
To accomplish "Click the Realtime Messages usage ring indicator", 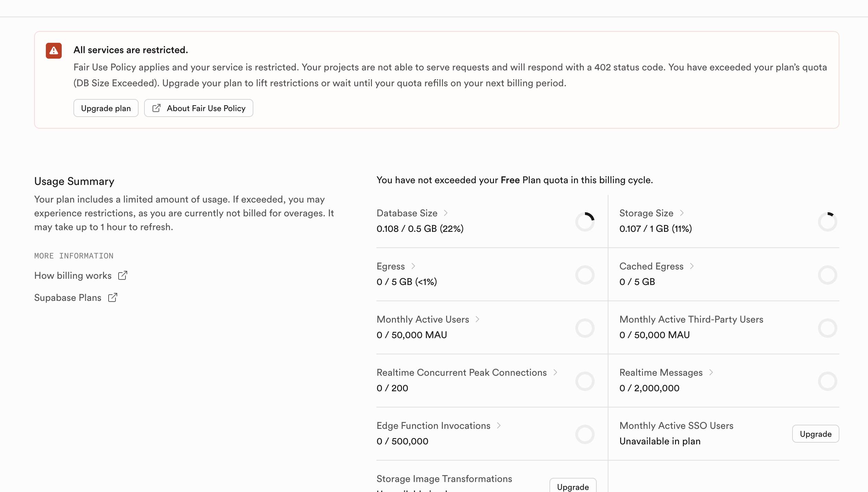I will (827, 381).
